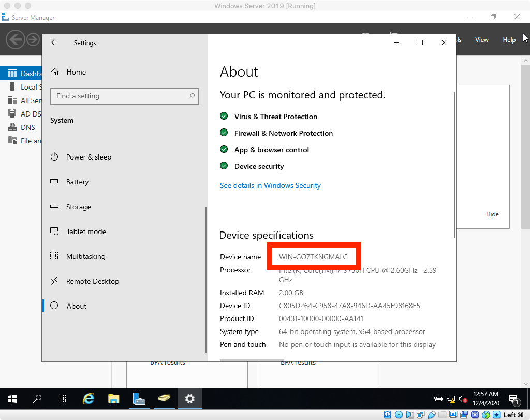Image resolution: width=530 pixels, height=420 pixels.
Task: Click Server Manager's right vertical scrollbar
Action: click(x=526, y=146)
